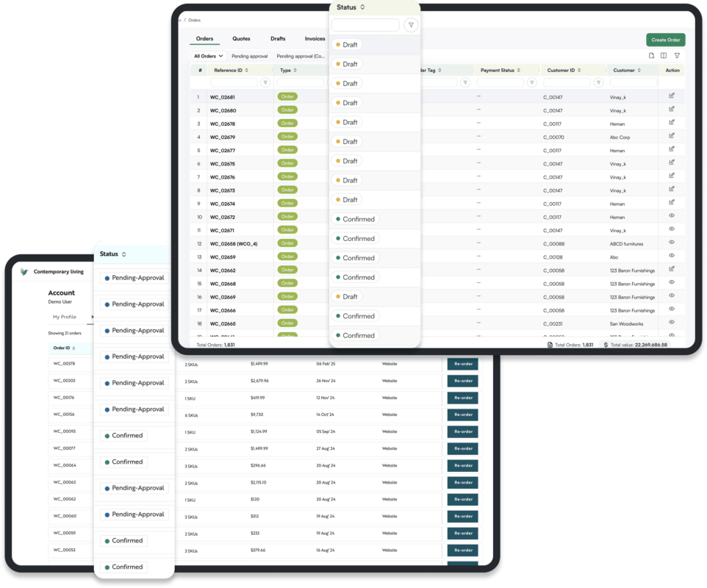Expand the All Orders dropdown
This screenshot has width=707, height=588.
(208, 56)
